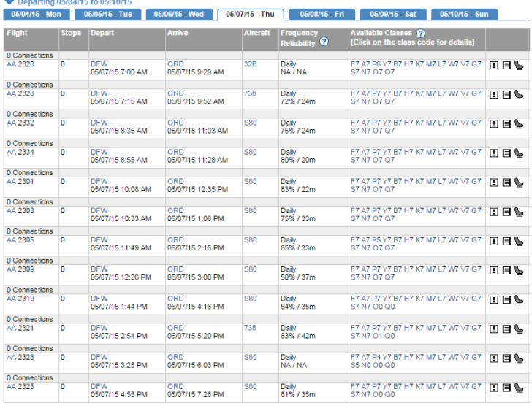This screenshot has height=411, width=532.
Task: Show the seat map for AA 2301
Action: coord(519,183)
